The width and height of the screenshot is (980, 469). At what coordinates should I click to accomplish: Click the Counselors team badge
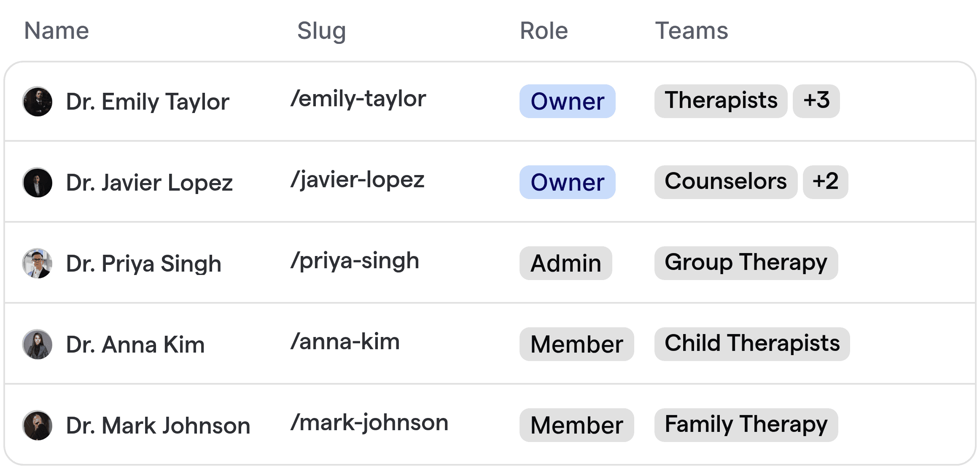coord(726,182)
